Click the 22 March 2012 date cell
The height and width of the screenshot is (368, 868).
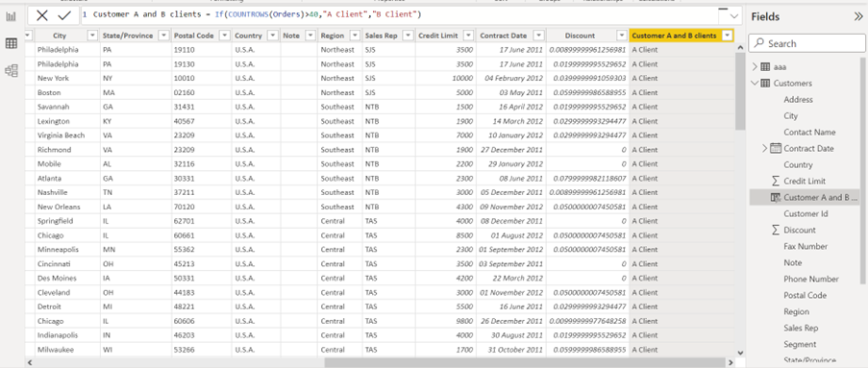pyautogui.click(x=511, y=279)
